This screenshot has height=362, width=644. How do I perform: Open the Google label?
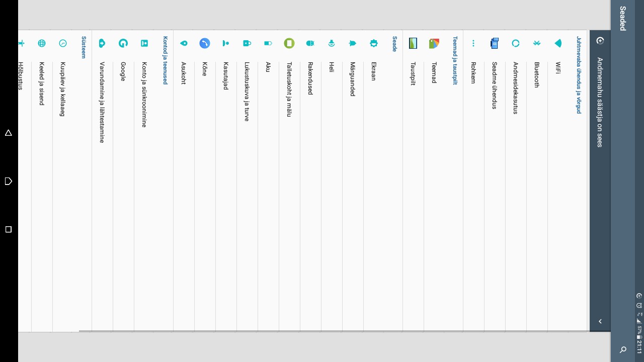[123, 71]
